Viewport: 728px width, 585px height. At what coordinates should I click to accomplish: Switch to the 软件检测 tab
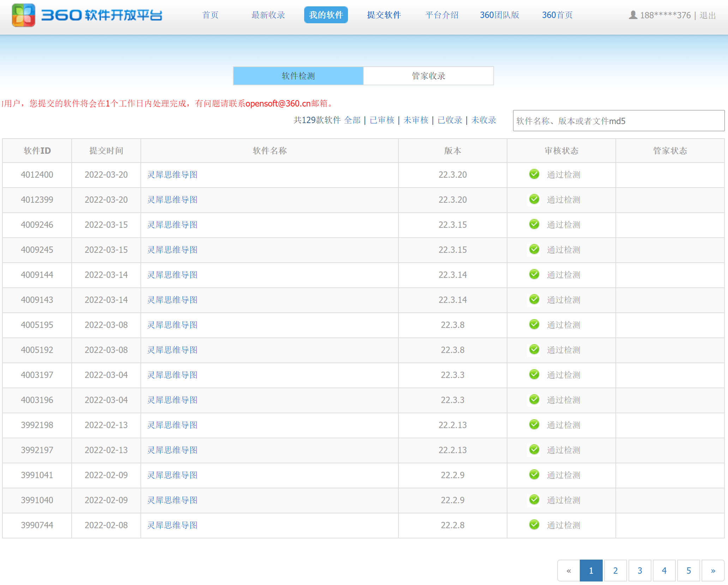pos(298,76)
